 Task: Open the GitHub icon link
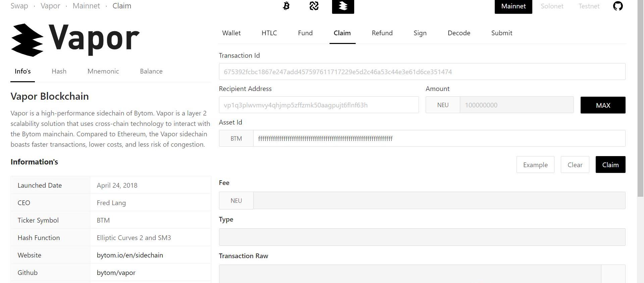(x=618, y=6)
